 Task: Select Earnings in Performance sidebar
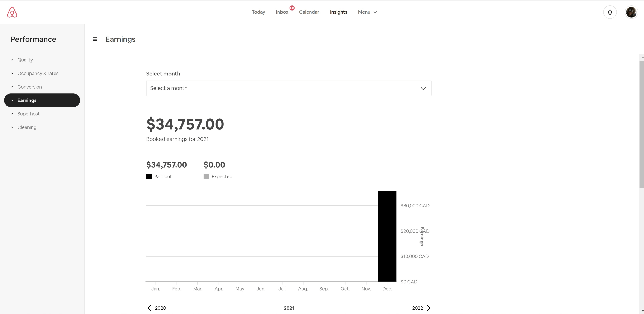click(42, 100)
